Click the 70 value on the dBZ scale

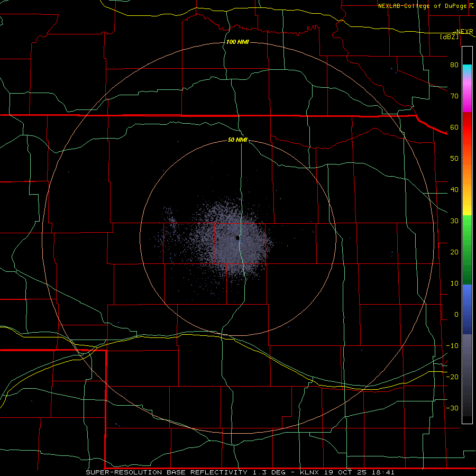coord(454,96)
